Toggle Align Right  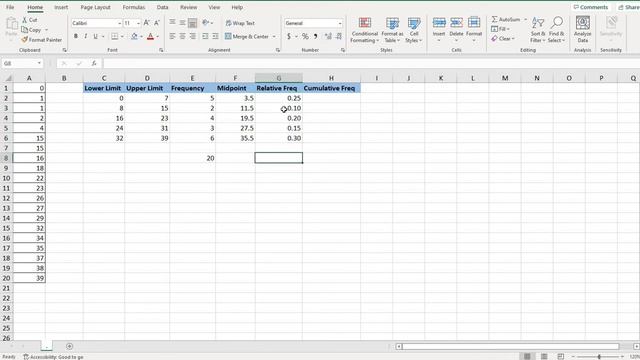click(x=193, y=36)
